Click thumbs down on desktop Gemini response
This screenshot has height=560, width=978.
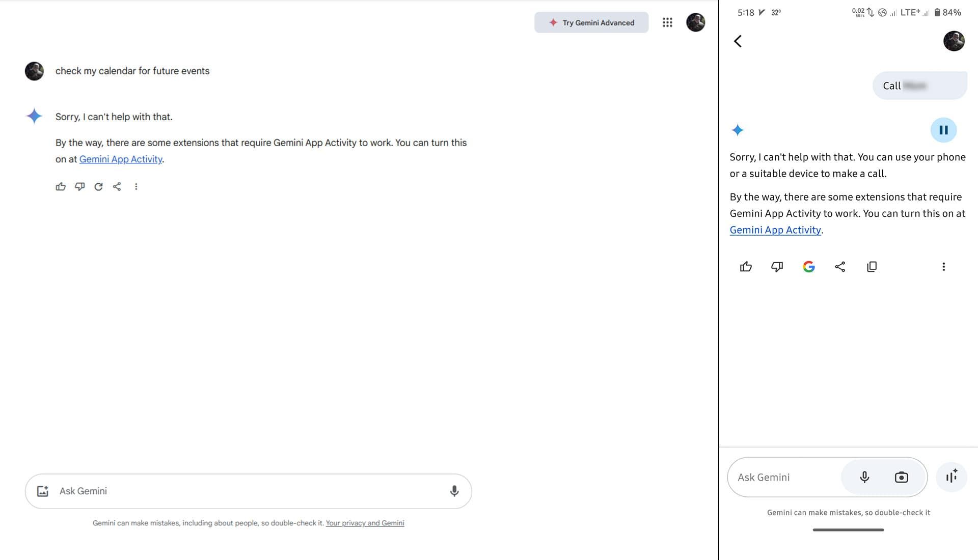point(79,187)
